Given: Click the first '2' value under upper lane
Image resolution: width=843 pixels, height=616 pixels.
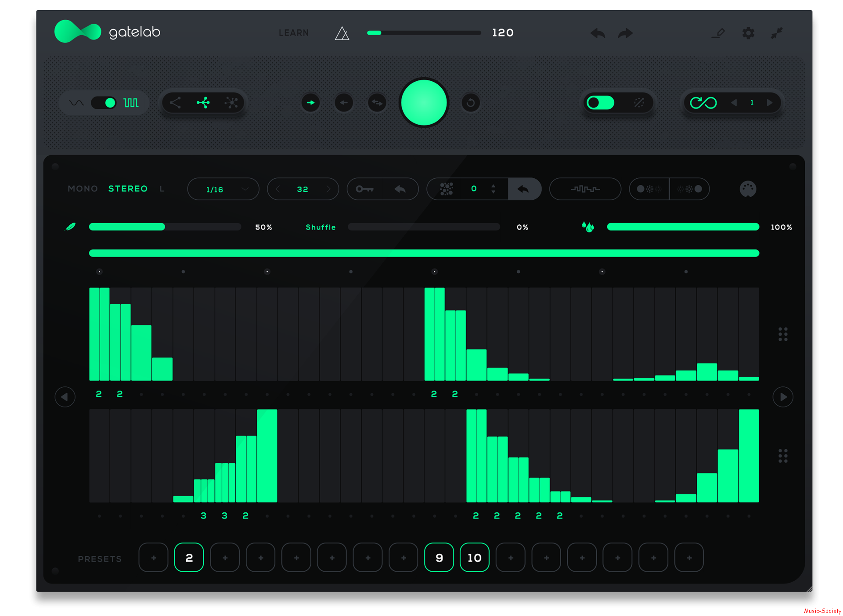Looking at the screenshot, I should pos(99,394).
